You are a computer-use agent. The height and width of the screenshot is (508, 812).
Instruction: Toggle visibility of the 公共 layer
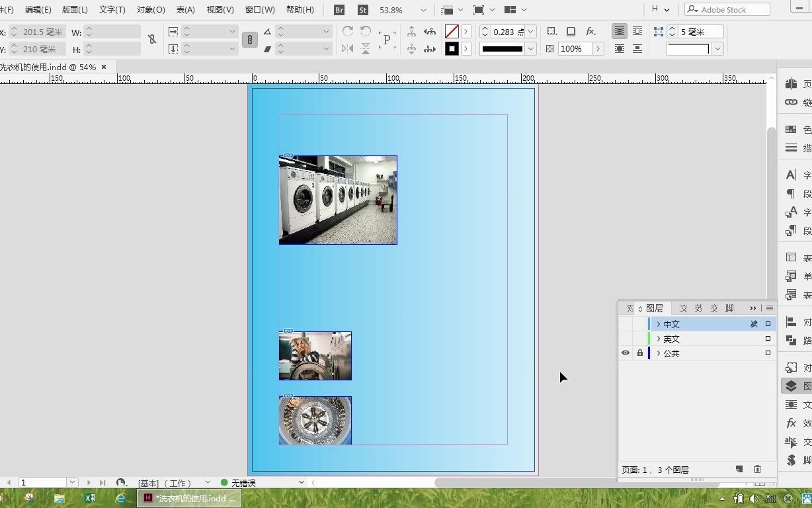tap(625, 353)
